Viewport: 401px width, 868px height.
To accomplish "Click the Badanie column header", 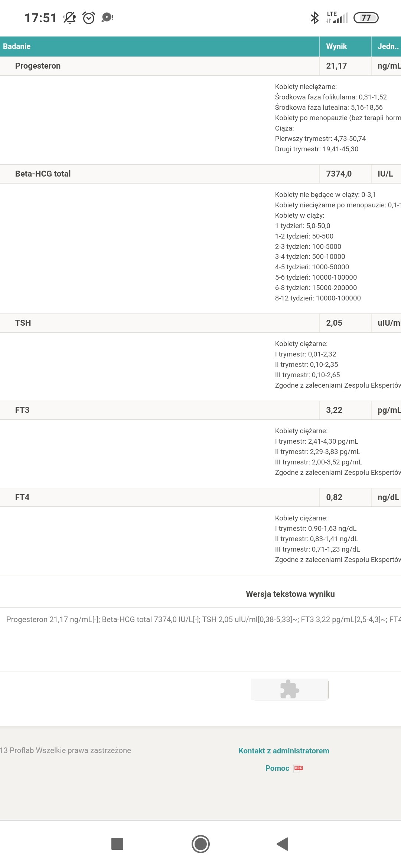I will pyautogui.click(x=17, y=46).
